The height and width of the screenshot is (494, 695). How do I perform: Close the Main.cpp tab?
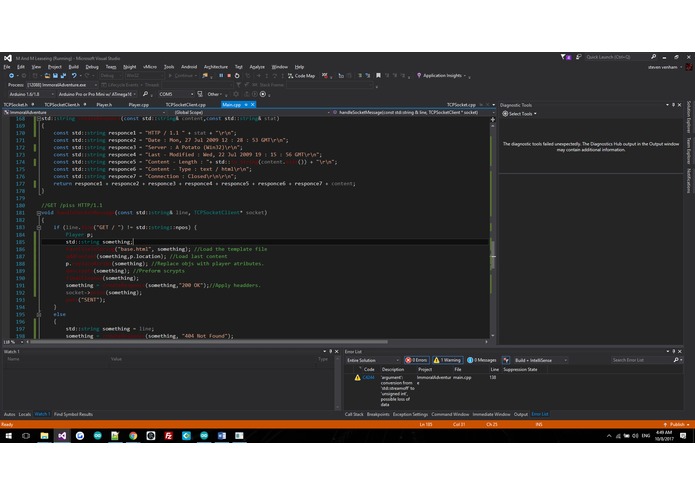coord(253,105)
